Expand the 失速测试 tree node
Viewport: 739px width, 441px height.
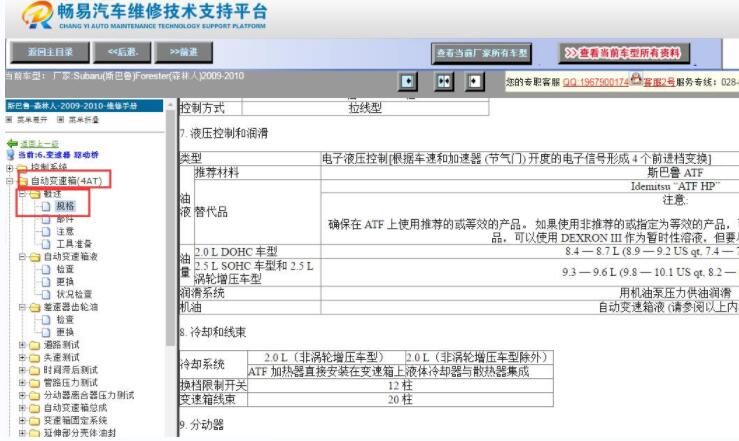(22, 358)
